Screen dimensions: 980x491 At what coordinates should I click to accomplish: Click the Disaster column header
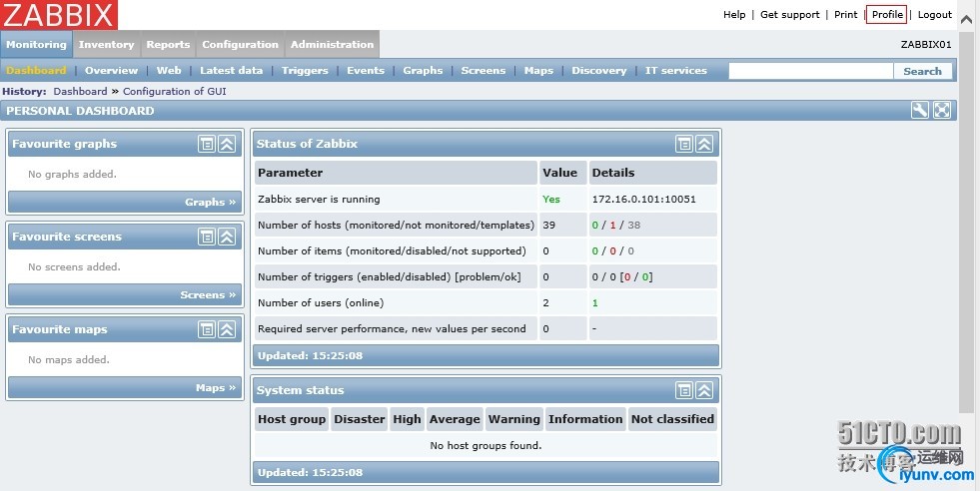[x=360, y=419]
